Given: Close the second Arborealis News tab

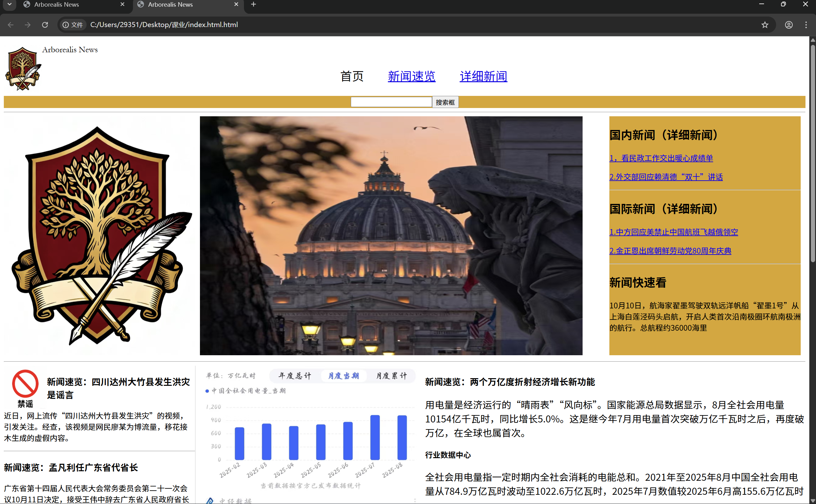Looking at the screenshot, I should pos(236,4).
